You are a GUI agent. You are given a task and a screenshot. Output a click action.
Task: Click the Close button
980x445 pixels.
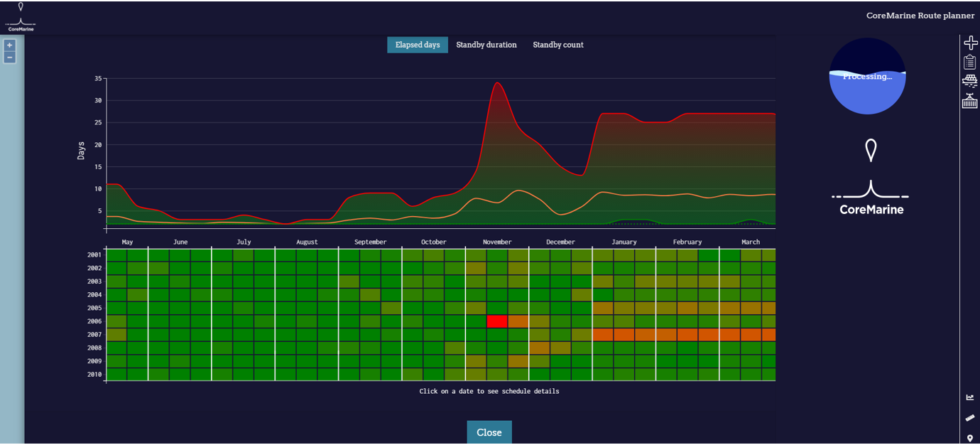489,432
